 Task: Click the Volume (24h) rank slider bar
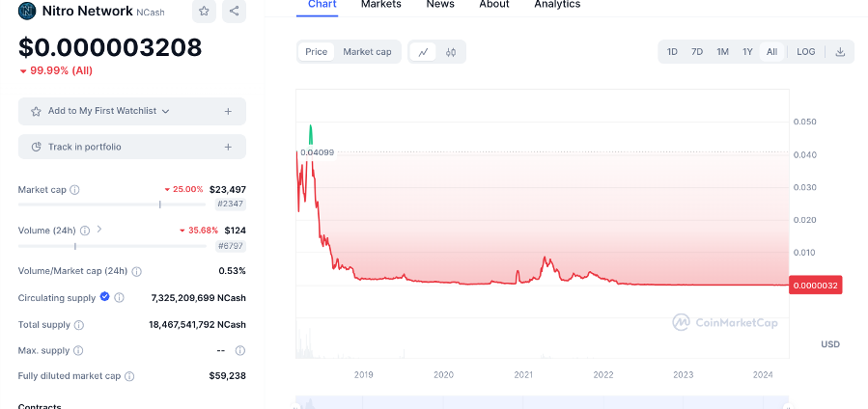click(x=112, y=246)
